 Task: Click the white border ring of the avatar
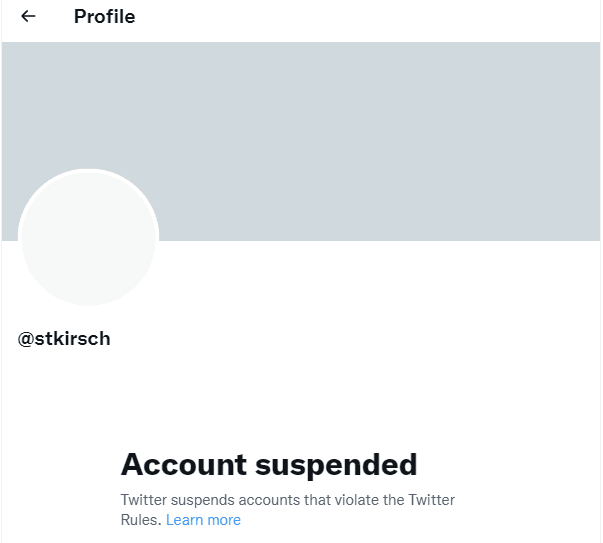click(x=88, y=171)
